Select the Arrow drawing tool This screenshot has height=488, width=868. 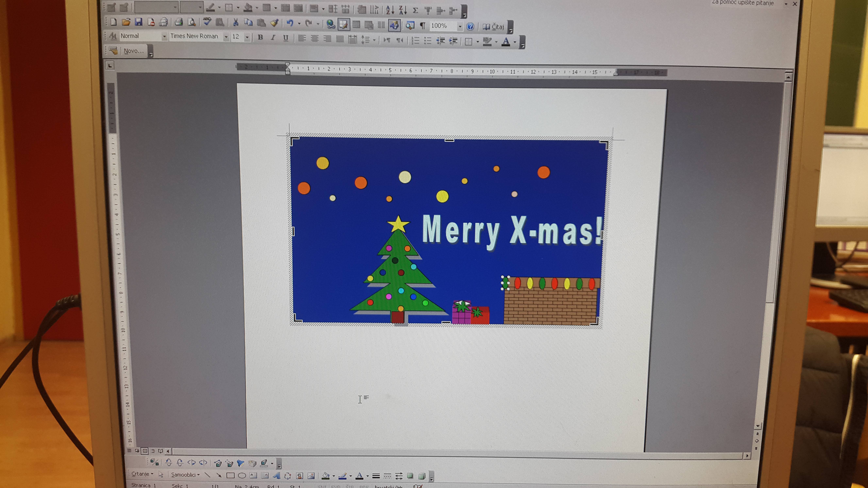[x=219, y=475]
